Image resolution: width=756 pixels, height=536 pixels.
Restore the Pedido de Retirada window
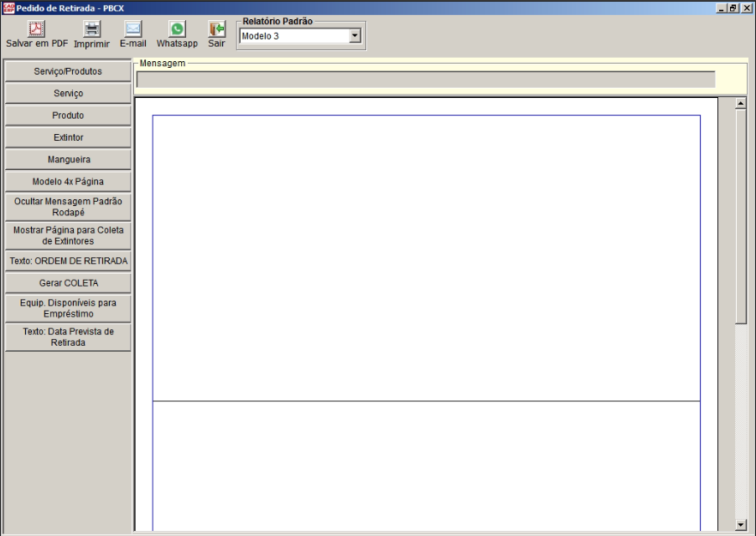(x=733, y=8)
